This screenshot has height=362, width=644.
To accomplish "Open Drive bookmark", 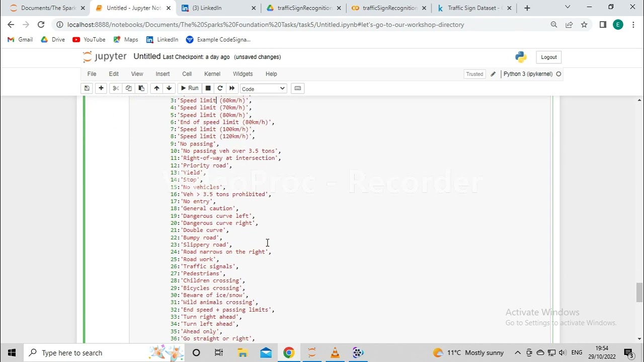I will coord(53,40).
